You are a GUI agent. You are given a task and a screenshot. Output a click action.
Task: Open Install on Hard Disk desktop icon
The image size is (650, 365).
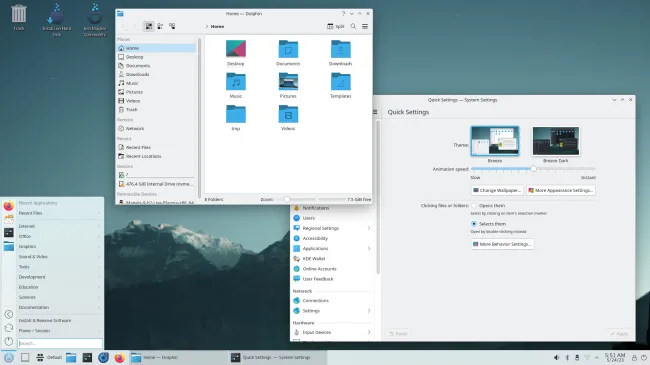coord(56,20)
